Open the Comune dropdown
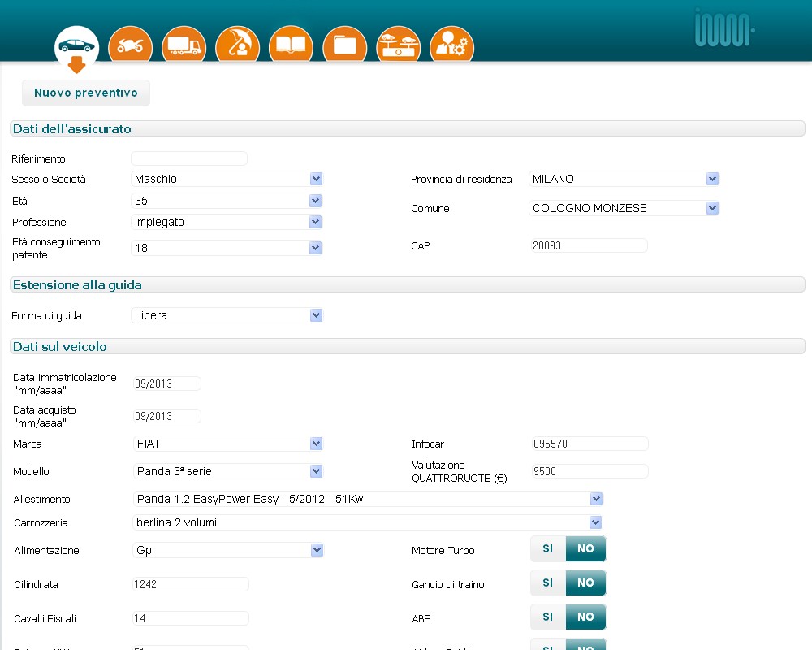This screenshot has width=812, height=650. (x=624, y=208)
